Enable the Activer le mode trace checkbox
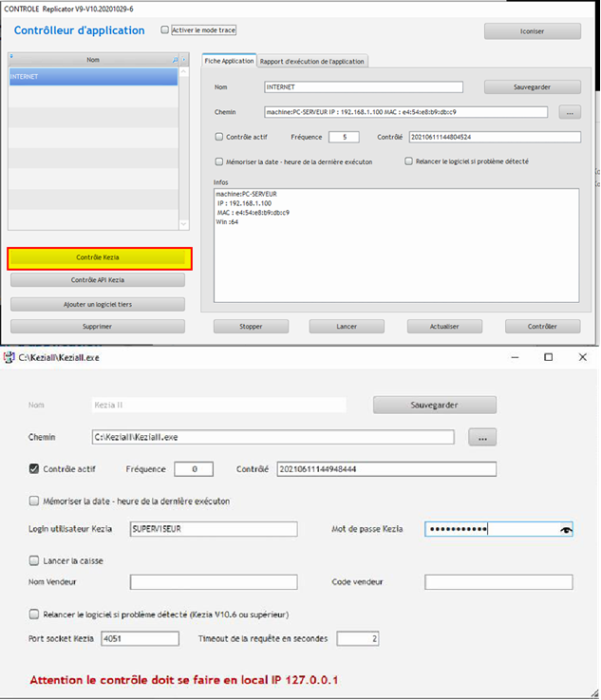This screenshot has width=601, height=700. click(165, 30)
